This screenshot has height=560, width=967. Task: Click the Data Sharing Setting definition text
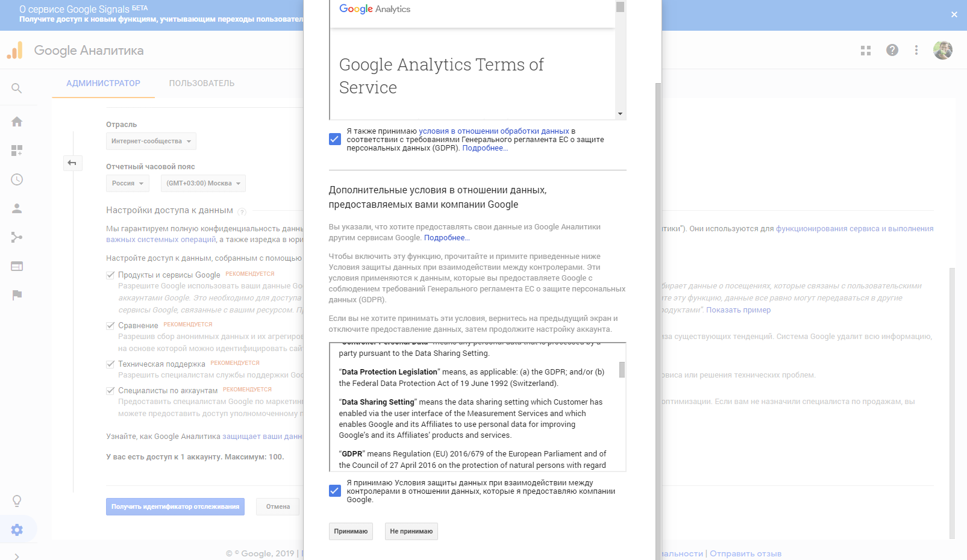click(471, 418)
